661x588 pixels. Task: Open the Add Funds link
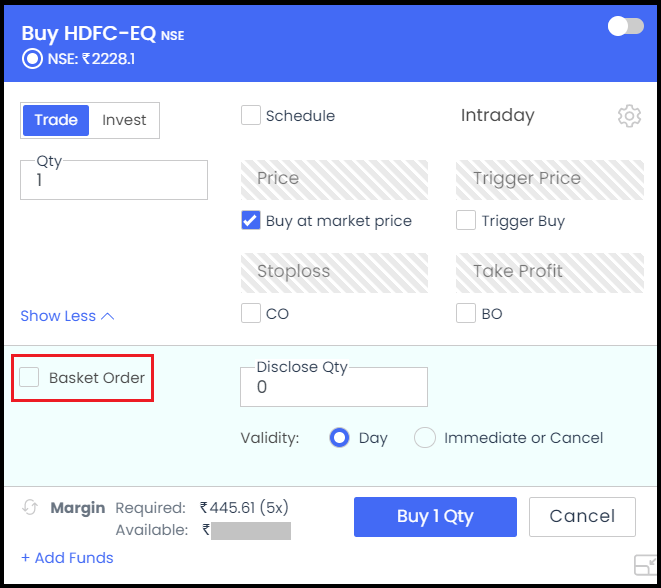click(67, 558)
